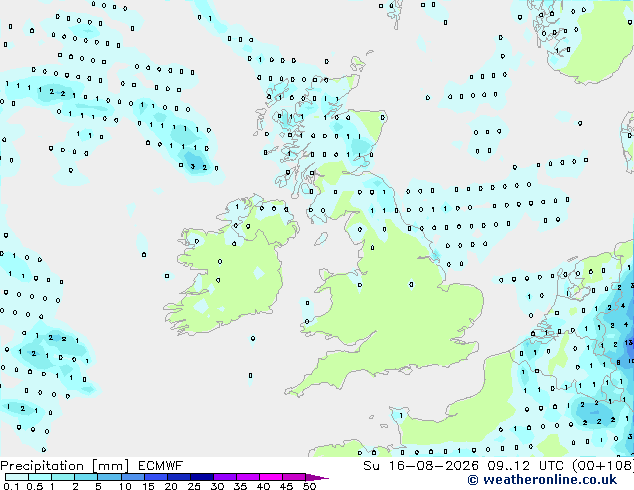Click the '0.1' legend scale label
The width and height of the screenshot is (634, 490).
(x=11, y=486)
